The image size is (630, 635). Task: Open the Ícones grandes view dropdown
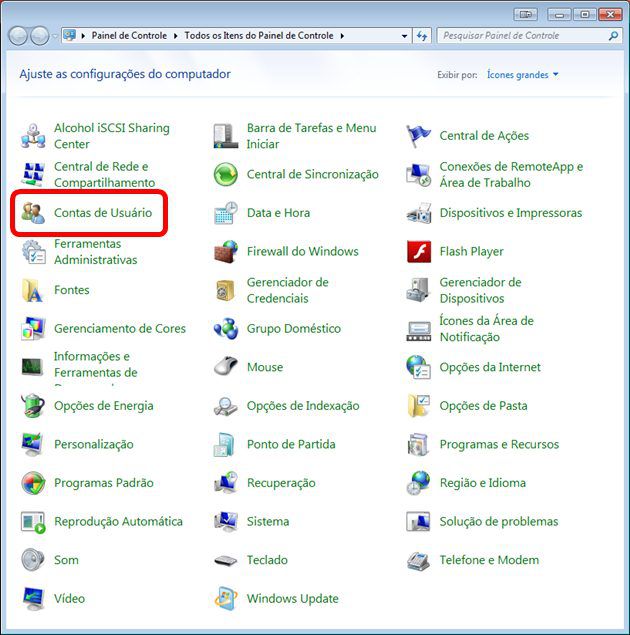coord(522,75)
